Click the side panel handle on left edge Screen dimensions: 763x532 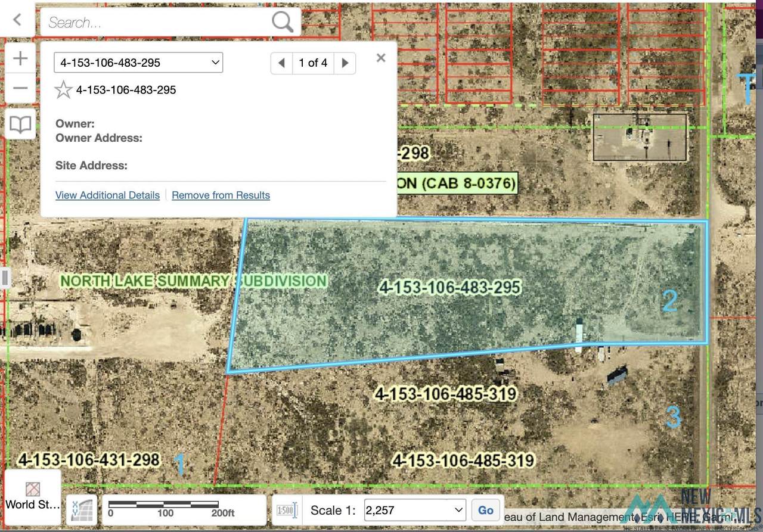(x=4, y=278)
